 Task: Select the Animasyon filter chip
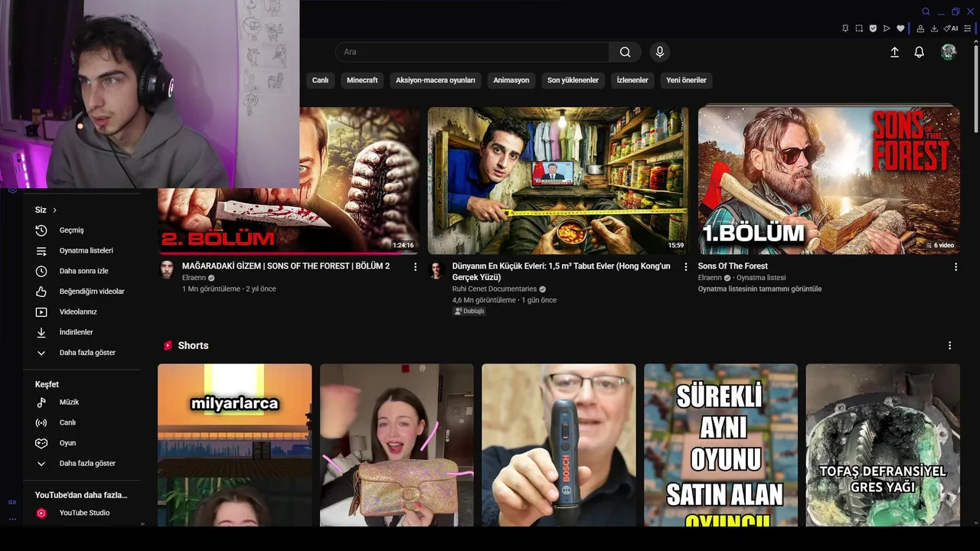tap(511, 80)
